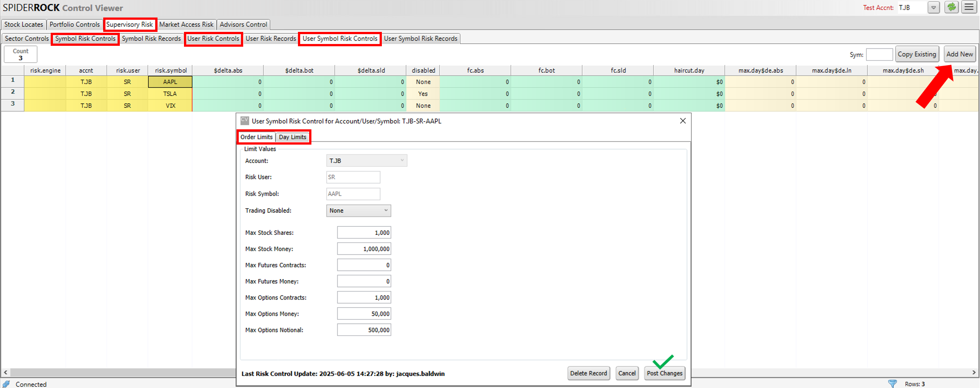This screenshot has width=980, height=388.
Task: Select row header 3 in the grid
Action: coord(13,105)
